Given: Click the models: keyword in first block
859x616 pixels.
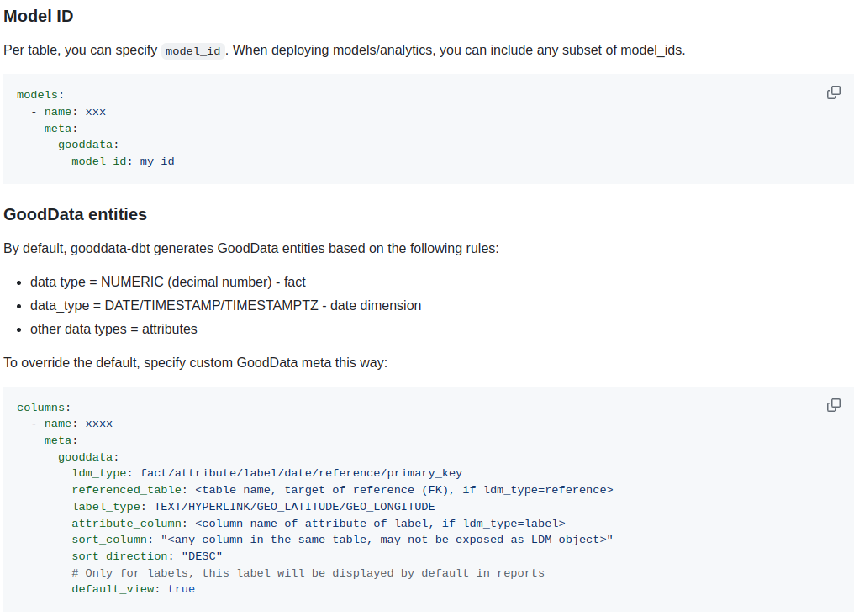Looking at the screenshot, I should click(39, 94).
